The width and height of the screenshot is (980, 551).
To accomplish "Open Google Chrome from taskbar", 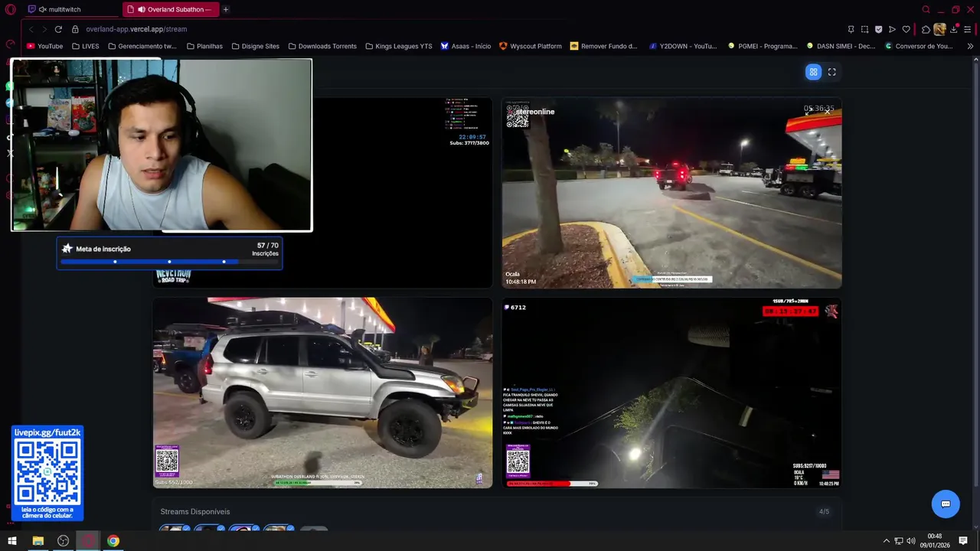I will [113, 541].
